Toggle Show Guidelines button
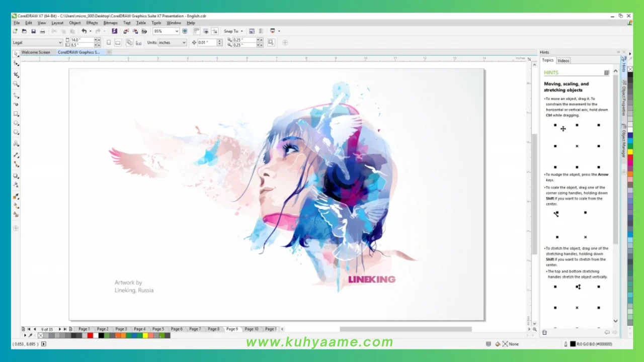Screen dimensions: 644x362 (x=215, y=31)
